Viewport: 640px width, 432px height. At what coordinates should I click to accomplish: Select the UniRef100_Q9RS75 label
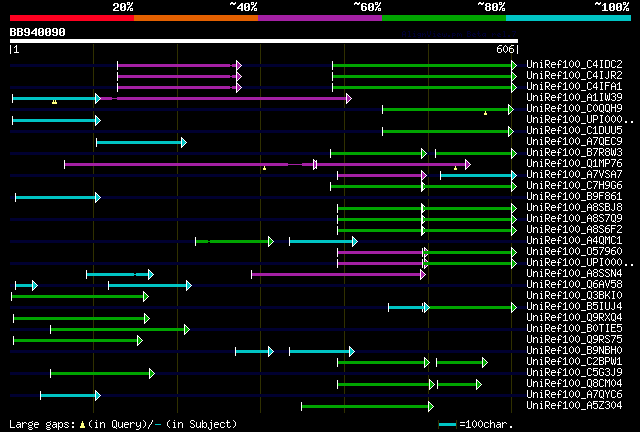(574, 340)
